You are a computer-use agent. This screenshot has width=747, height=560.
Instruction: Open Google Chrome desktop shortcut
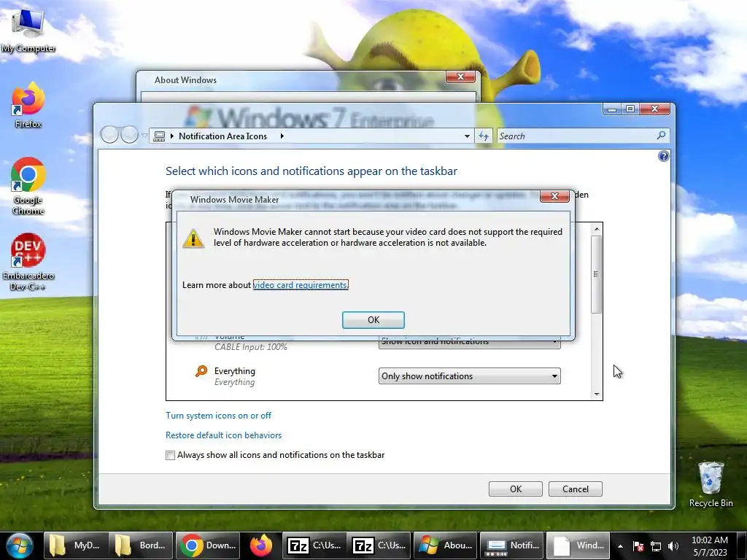click(x=28, y=186)
